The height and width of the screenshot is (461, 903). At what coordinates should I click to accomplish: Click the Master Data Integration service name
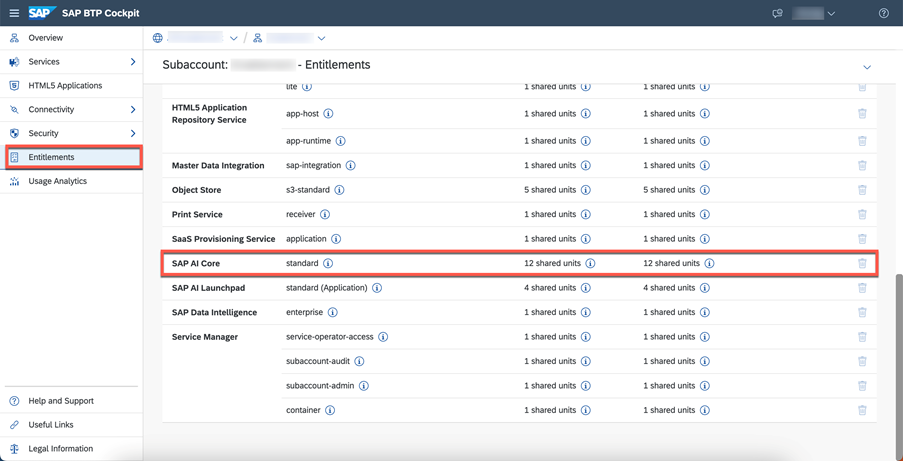pyautogui.click(x=218, y=165)
